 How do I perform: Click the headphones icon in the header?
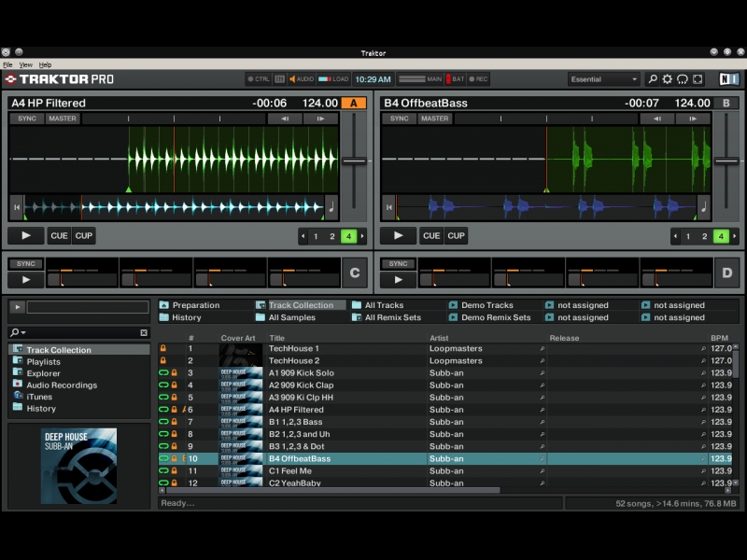click(x=683, y=79)
